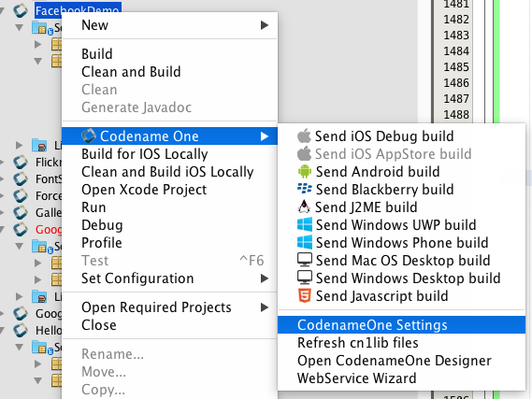Viewport: 532px width, 399px height.
Task: Click the J2ME build icon
Action: click(x=304, y=207)
